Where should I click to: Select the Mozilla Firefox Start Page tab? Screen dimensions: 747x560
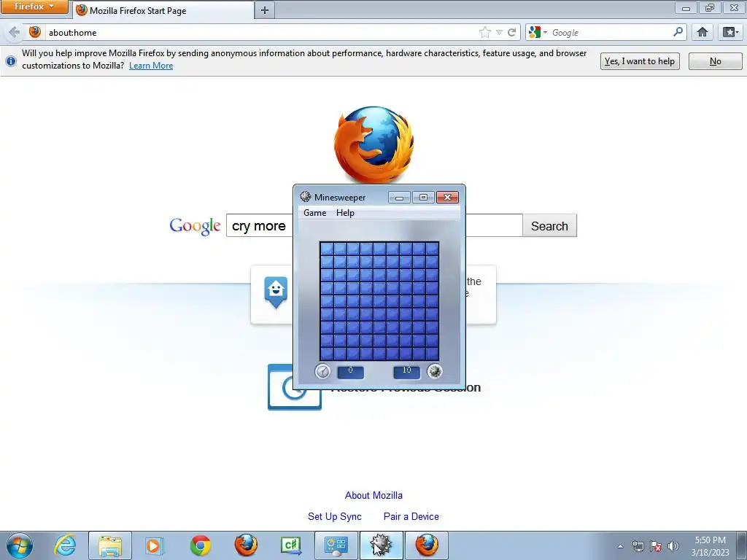pos(163,10)
